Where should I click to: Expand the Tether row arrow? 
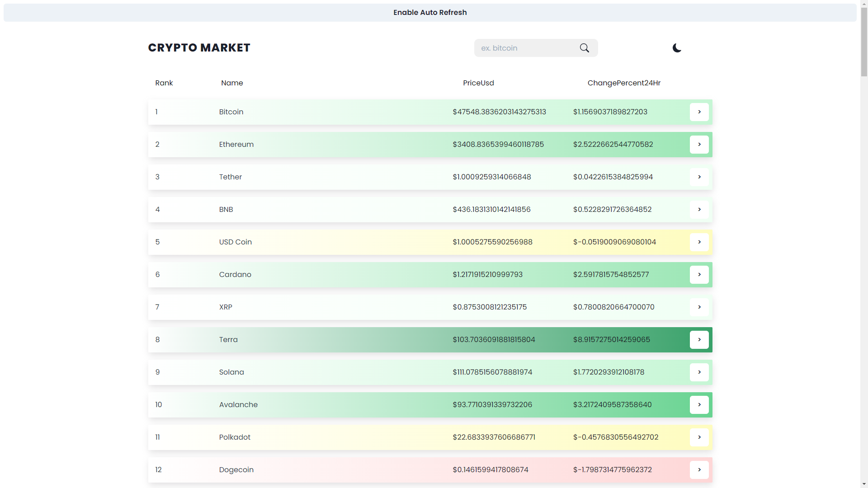pos(699,177)
